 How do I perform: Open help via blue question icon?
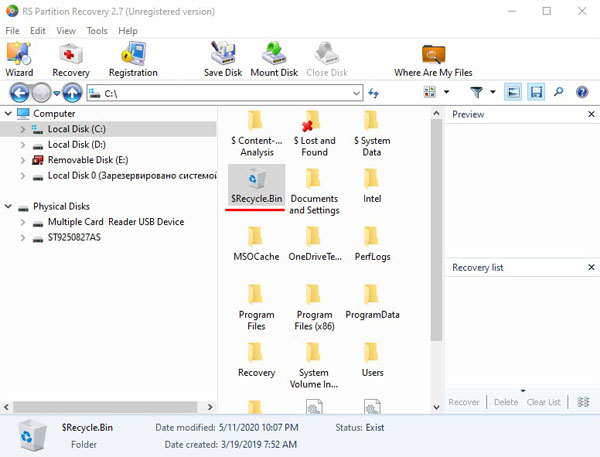point(582,92)
